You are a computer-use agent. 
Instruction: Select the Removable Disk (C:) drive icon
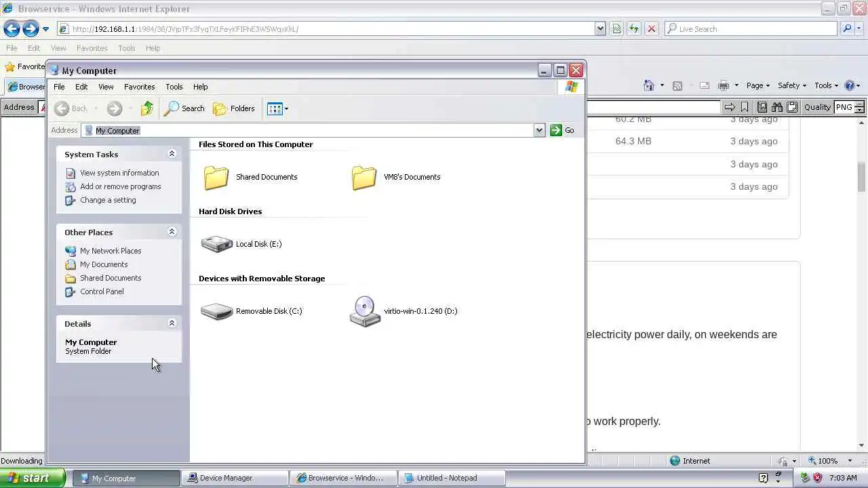click(216, 311)
